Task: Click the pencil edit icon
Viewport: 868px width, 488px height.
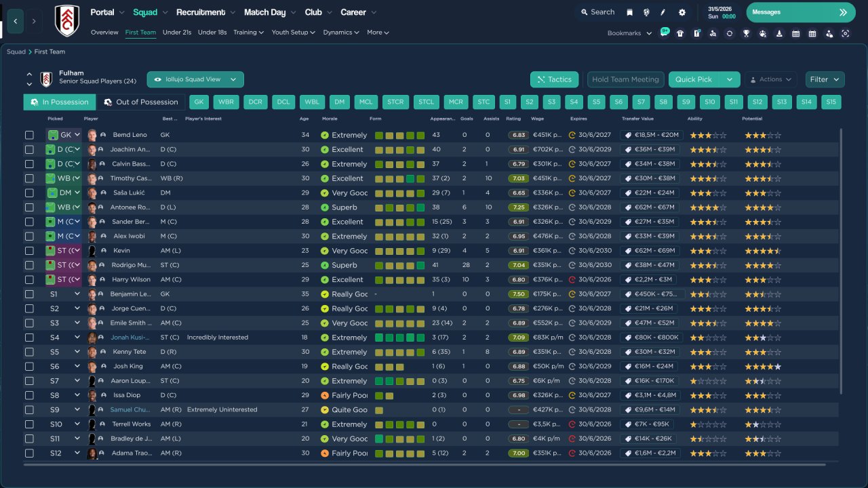Action: pyautogui.click(x=663, y=12)
